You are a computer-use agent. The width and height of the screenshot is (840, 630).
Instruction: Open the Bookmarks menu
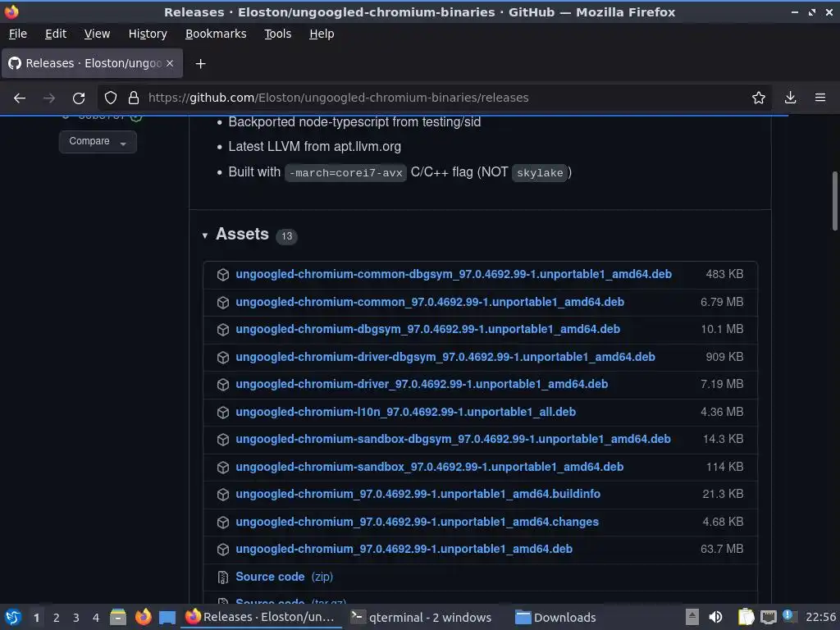tap(216, 34)
